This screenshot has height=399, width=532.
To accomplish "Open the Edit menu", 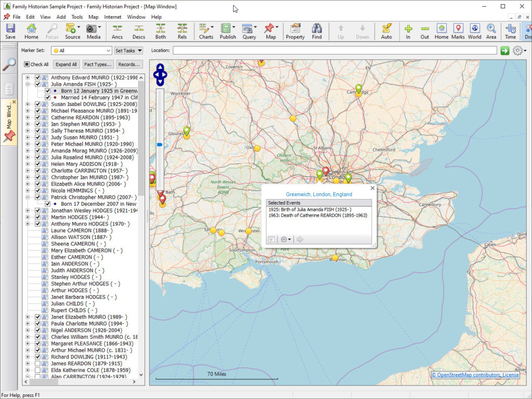I will tap(30, 17).
